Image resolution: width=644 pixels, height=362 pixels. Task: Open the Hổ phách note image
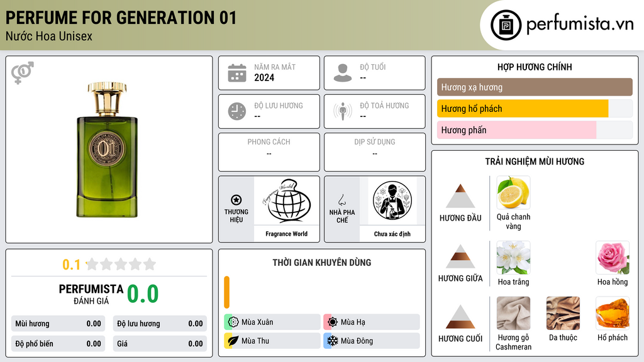click(x=613, y=313)
